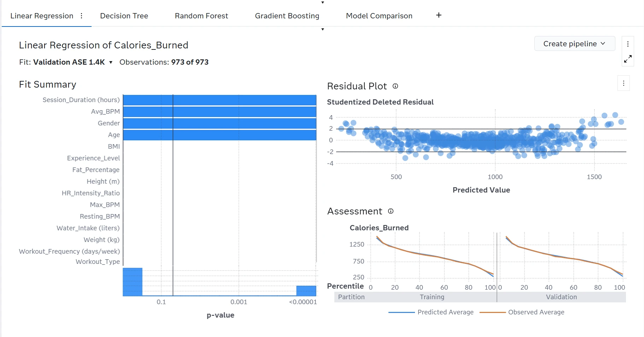Screen dimensions: 644x337
Task: Expand the arrow below the tab bar
Action: pos(322,29)
